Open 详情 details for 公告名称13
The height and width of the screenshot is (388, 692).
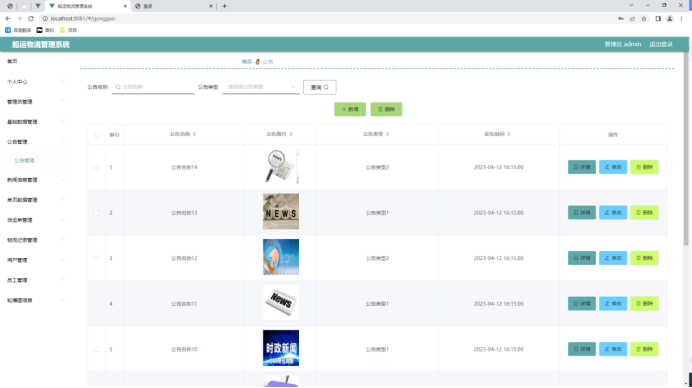pyautogui.click(x=582, y=212)
